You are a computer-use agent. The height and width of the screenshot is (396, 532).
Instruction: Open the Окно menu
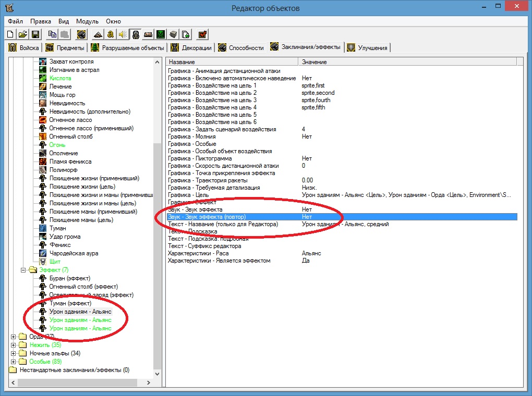click(x=113, y=21)
